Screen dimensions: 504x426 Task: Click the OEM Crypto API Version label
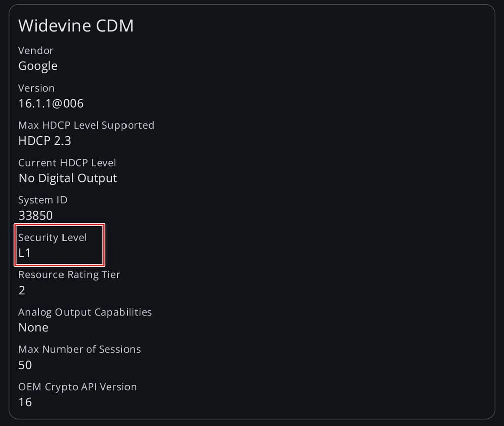click(77, 387)
